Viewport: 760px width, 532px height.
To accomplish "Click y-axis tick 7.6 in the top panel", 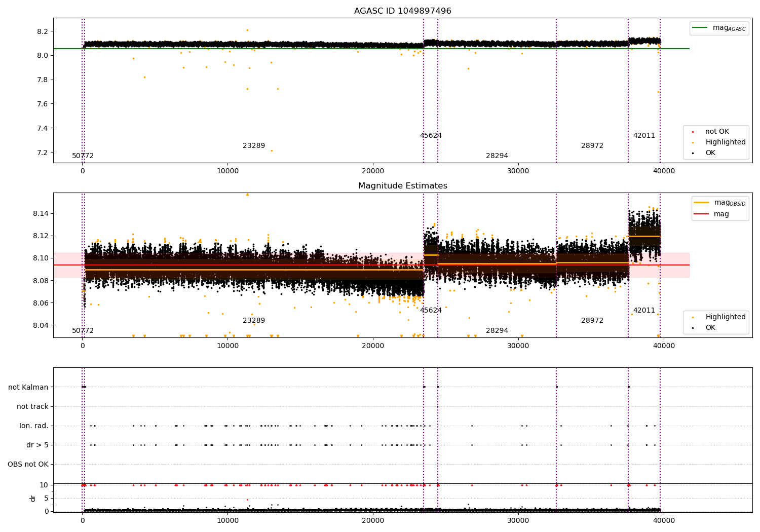I will click(x=43, y=104).
